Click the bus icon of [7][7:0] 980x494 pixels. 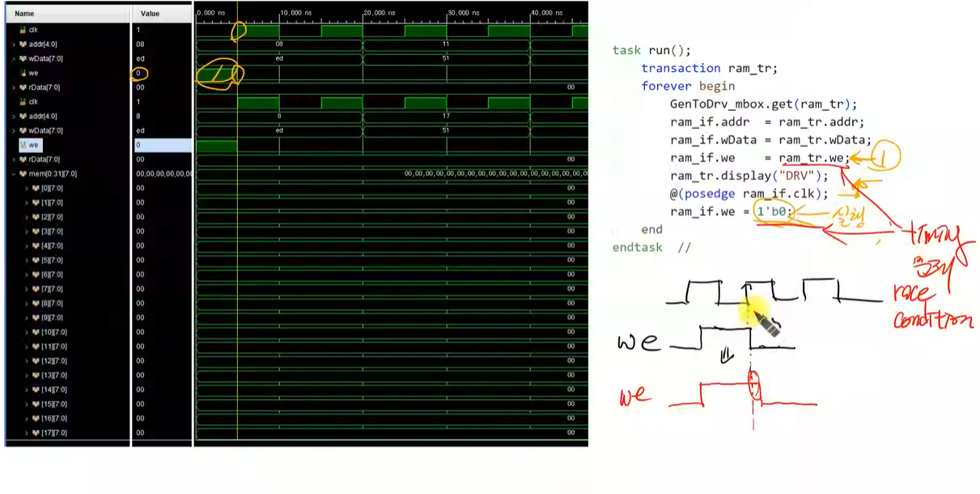point(36,289)
